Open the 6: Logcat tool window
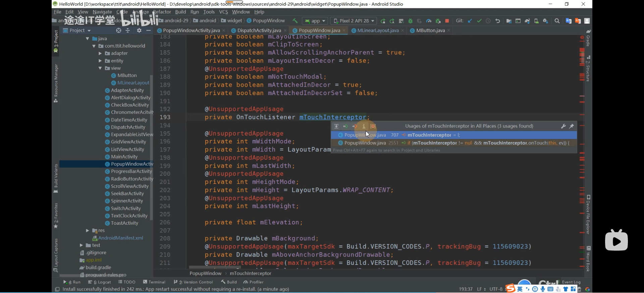Screen dimensions: 644x293 coord(100,282)
